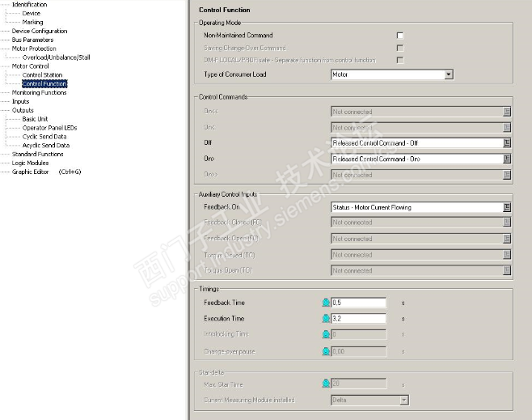Open the Graphic Editor entry
This screenshot has height=420, width=532.
(x=31, y=172)
